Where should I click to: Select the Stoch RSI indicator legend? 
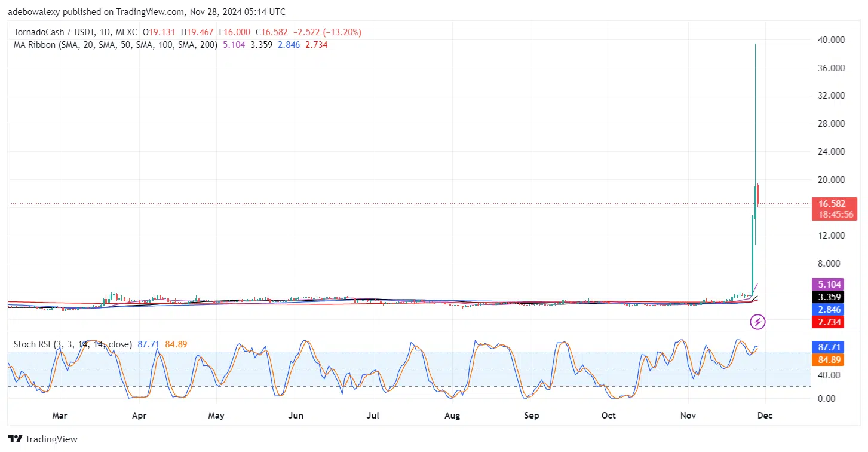click(72, 344)
